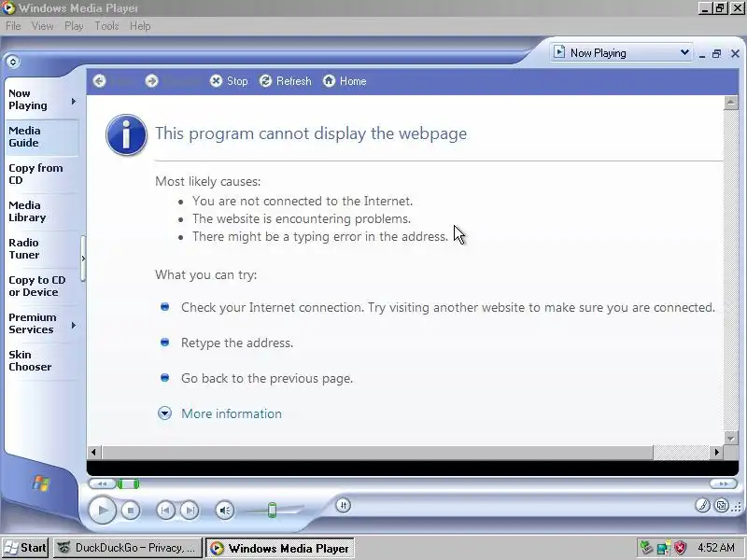Click the vertical scrollbar up arrow
Image resolution: width=747 pixels, height=560 pixels.
point(731,103)
